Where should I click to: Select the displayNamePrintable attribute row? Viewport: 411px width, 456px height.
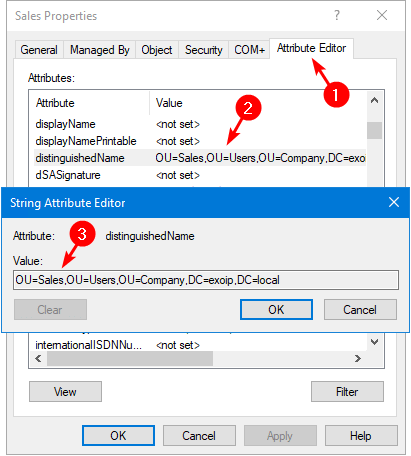click(x=199, y=141)
